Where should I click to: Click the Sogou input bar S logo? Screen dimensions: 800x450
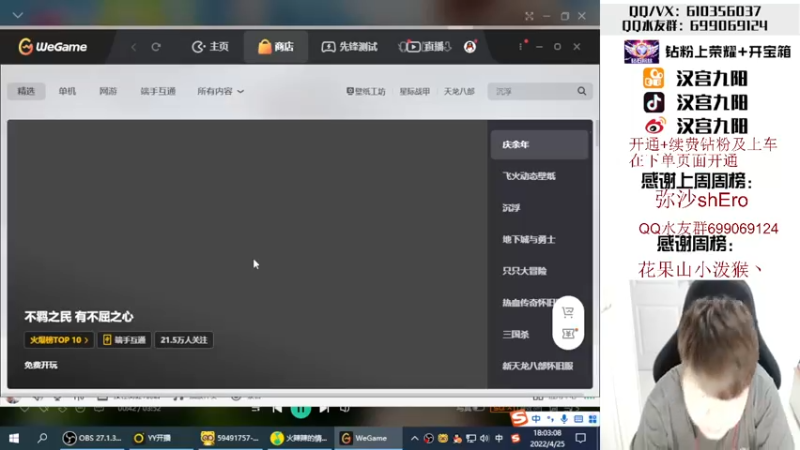[519, 418]
